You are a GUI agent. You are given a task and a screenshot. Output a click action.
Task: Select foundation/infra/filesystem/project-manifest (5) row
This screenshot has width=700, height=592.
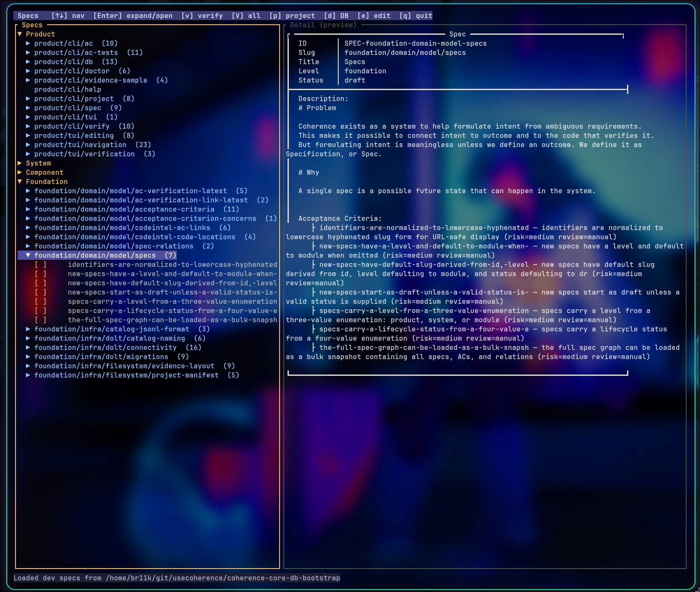132,375
